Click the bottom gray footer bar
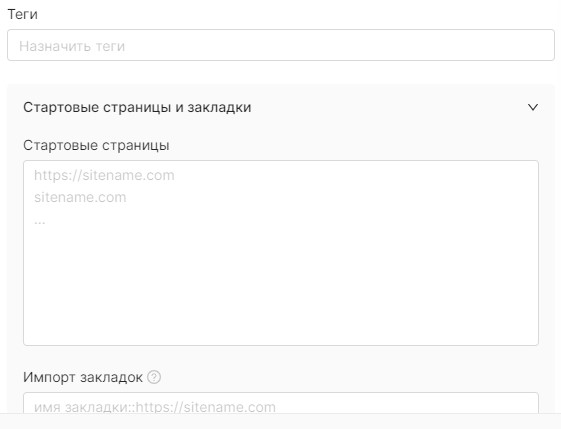561x429 pixels. pos(280,421)
